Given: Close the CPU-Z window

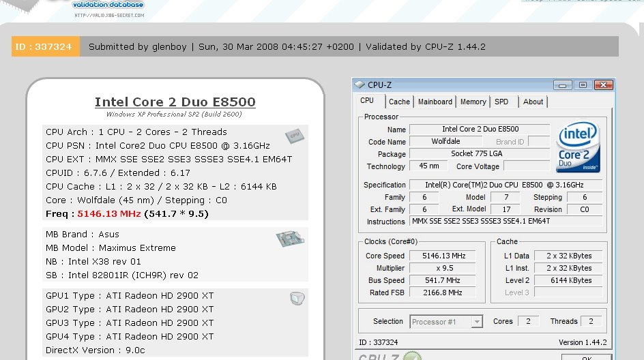Looking at the screenshot, I should pos(602,85).
